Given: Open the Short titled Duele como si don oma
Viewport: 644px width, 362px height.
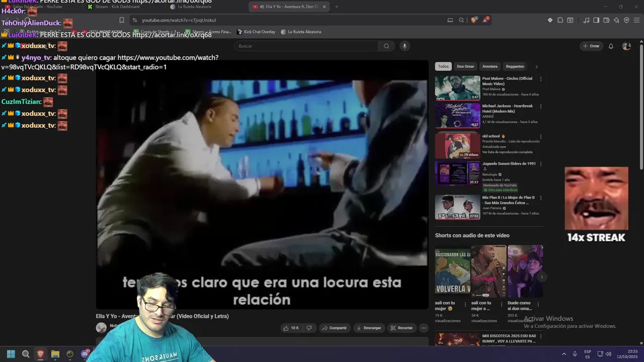Looking at the screenshot, I should coord(525,271).
